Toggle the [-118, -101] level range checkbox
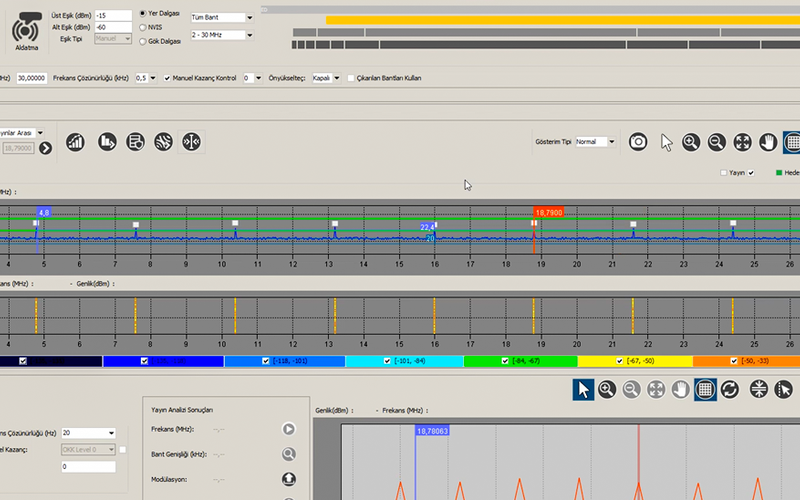The image size is (800, 500). pos(265,361)
